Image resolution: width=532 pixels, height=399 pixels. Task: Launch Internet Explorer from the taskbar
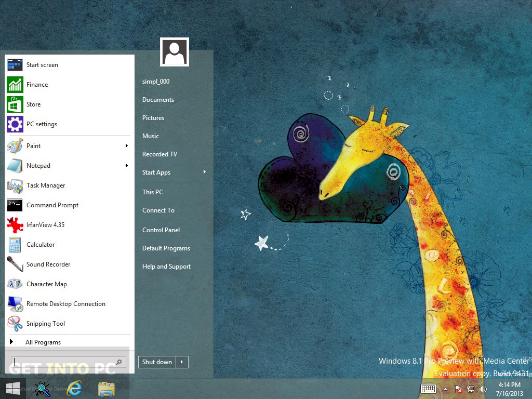[74, 389]
